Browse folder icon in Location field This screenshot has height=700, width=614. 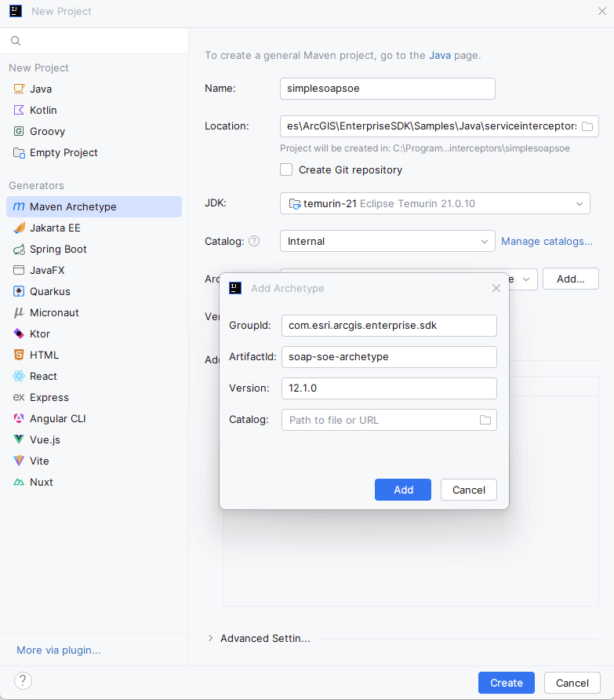(587, 126)
